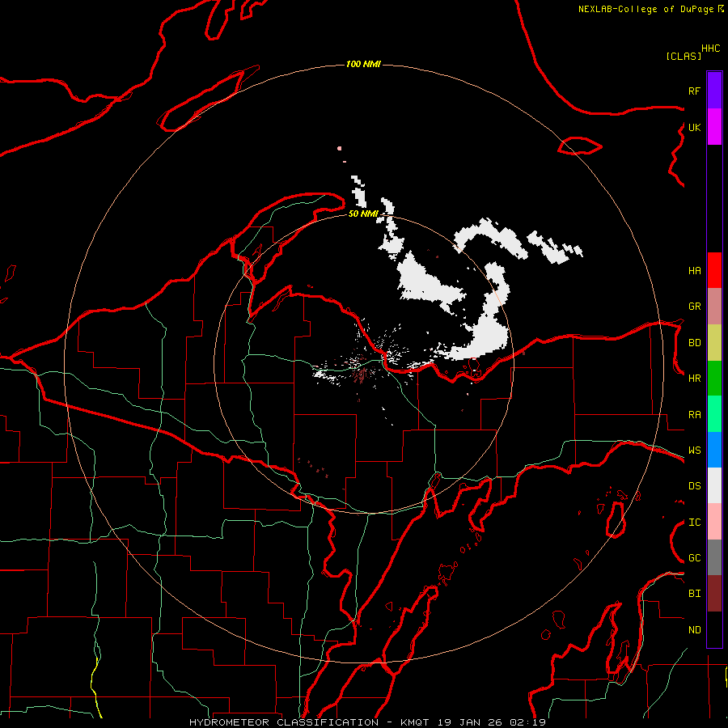Click the HR legend label

694,379
